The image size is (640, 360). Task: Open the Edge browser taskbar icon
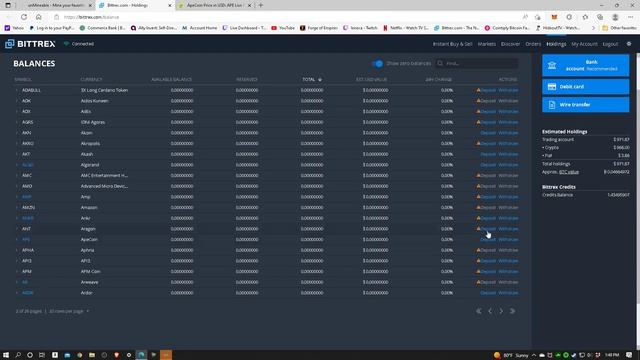pos(141,355)
